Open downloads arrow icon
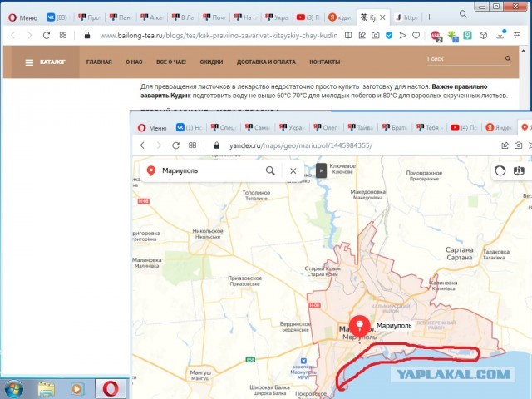The width and height of the screenshot is (532, 399). 500,35
